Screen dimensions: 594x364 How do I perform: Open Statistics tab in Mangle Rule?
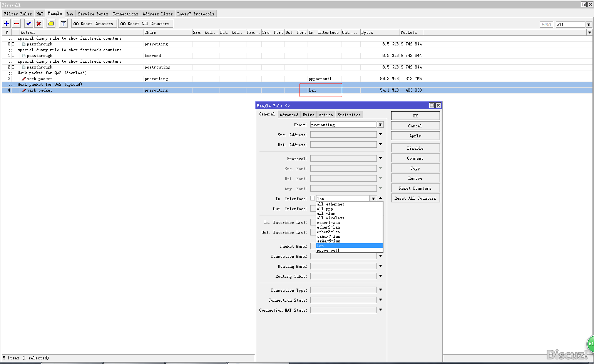349,115
